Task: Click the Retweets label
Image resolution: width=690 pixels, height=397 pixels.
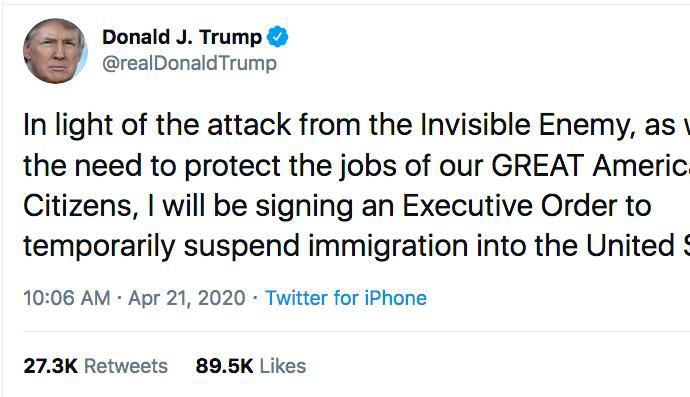Action: pos(126,366)
